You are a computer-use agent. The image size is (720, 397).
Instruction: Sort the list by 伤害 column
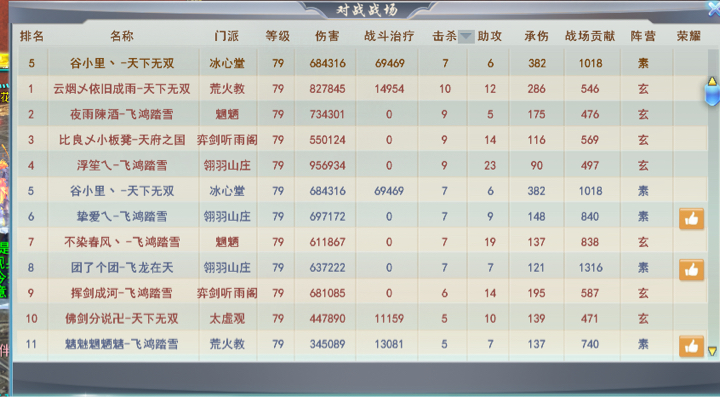tap(327, 36)
